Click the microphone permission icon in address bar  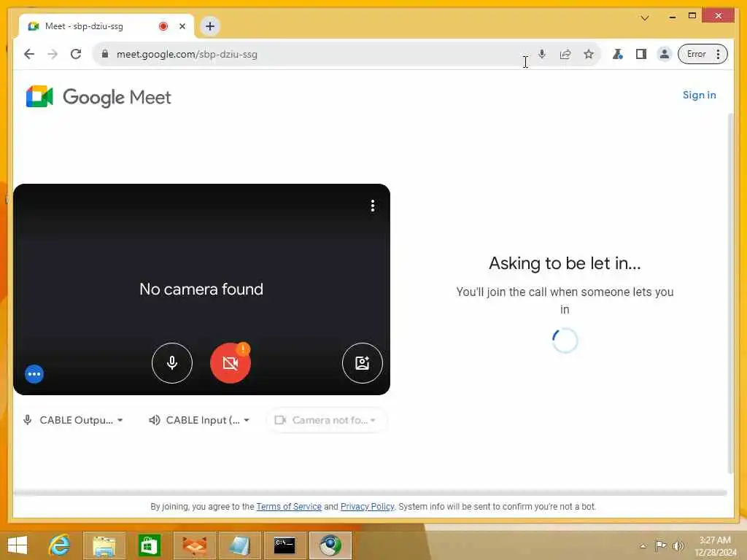click(542, 54)
